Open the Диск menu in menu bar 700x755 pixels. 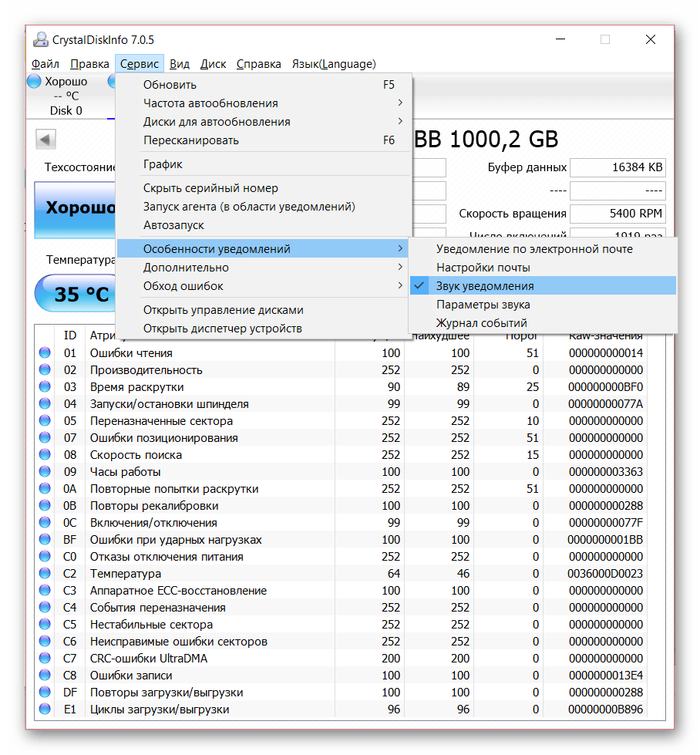(x=213, y=64)
